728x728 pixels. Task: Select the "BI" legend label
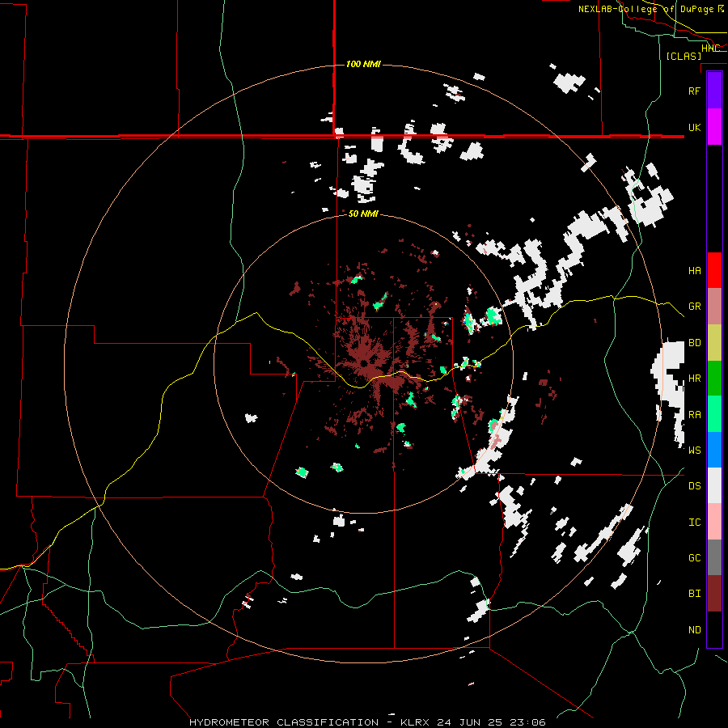(x=694, y=594)
